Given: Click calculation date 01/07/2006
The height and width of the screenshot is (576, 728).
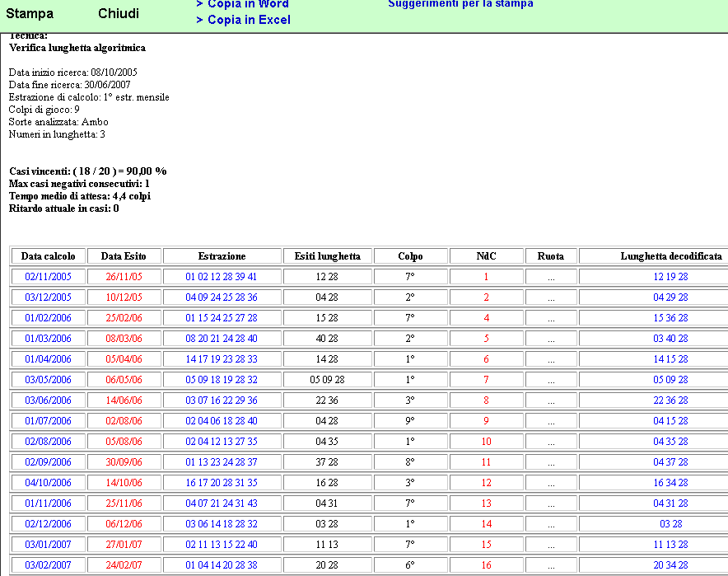Looking at the screenshot, I should [49, 421].
